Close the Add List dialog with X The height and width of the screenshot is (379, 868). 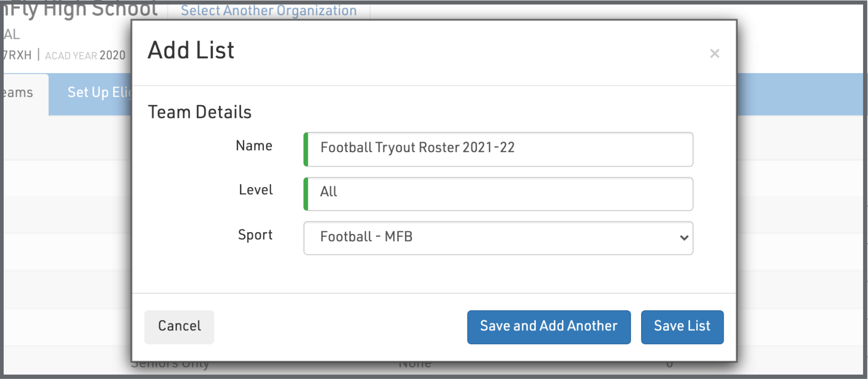click(x=714, y=54)
